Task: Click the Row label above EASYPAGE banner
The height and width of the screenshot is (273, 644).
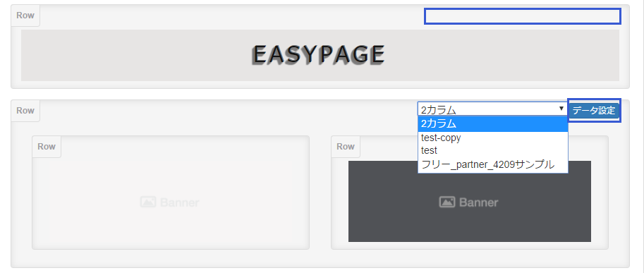Action: click(x=25, y=16)
